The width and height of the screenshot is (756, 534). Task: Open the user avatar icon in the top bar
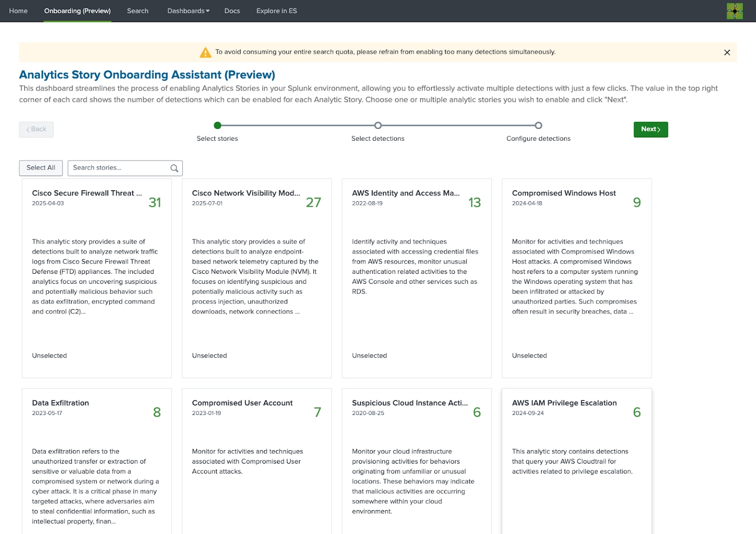tap(734, 11)
